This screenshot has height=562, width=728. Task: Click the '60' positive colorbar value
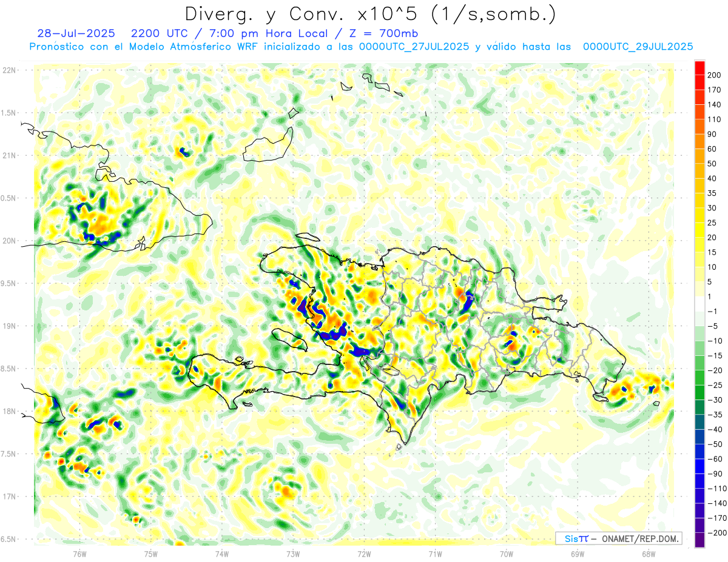pyautogui.click(x=712, y=149)
